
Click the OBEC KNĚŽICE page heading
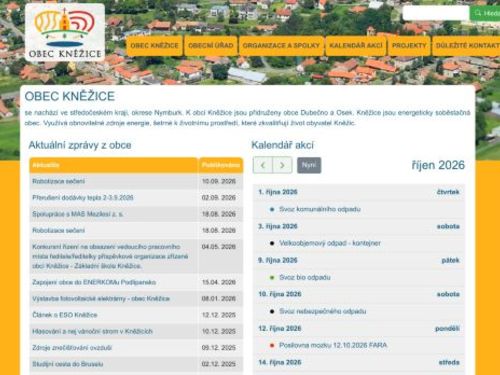pos(70,96)
